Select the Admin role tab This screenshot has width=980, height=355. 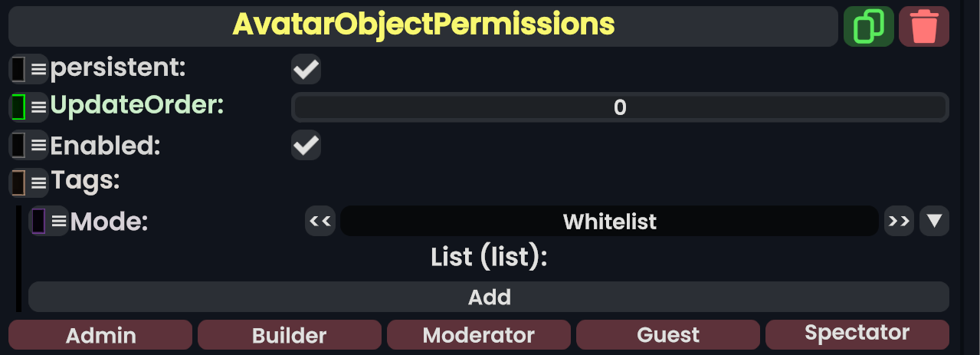[100, 335]
